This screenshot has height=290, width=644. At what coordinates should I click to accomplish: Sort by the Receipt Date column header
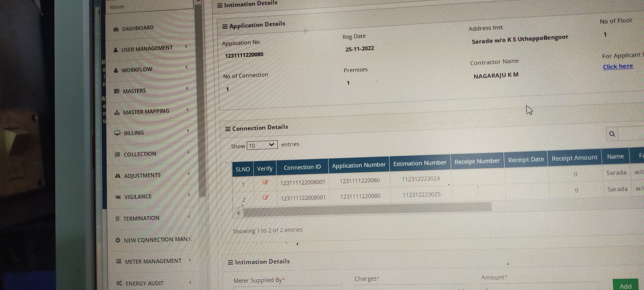click(526, 159)
